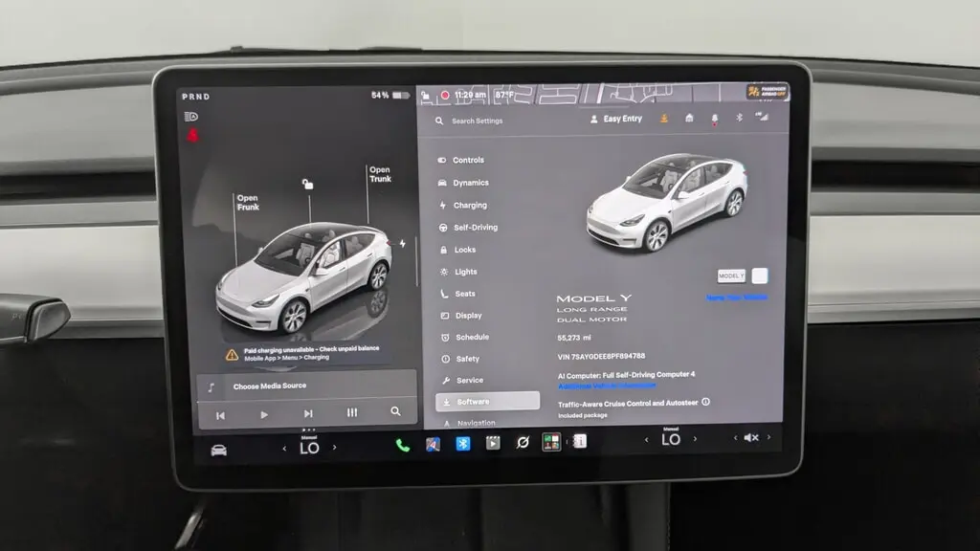
Task: Increase driver temperature with right arrow
Action: pos(334,448)
